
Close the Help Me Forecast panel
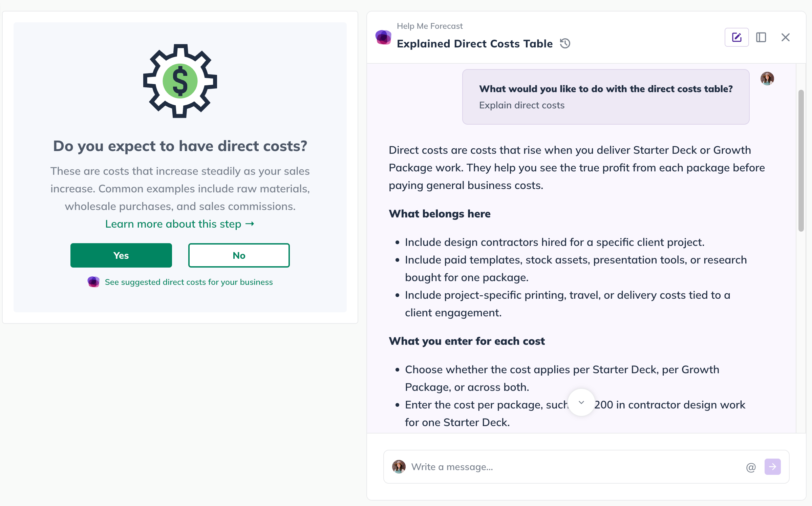[x=785, y=37]
